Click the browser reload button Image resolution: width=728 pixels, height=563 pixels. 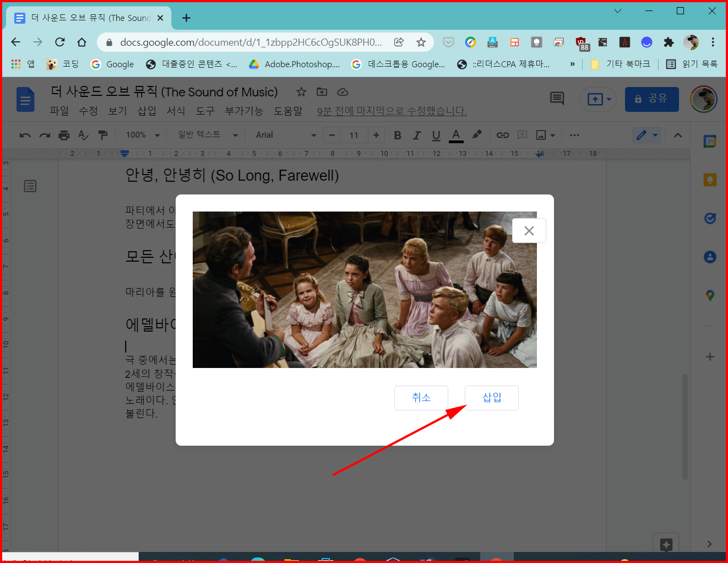coord(59,42)
